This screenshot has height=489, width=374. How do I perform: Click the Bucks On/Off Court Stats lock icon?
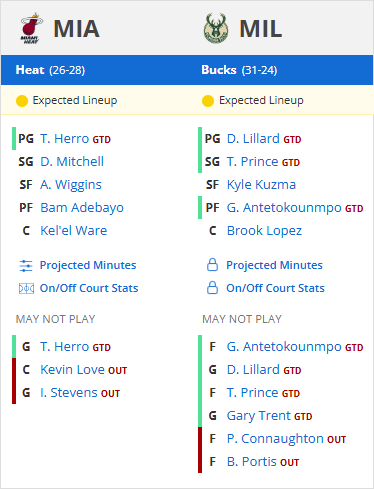[x=212, y=288]
